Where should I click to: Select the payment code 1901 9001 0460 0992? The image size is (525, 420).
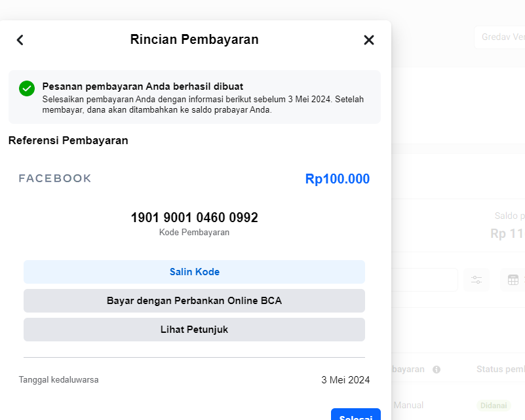pos(194,218)
